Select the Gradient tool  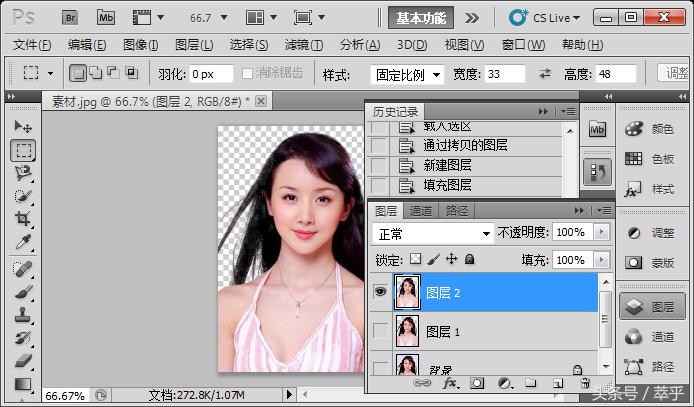coord(23,384)
